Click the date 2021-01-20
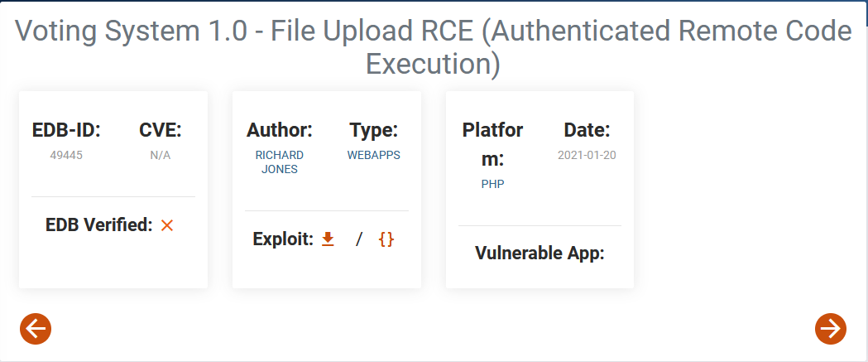The image size is (868, 362). pyautogui.click(x=587, y=155)
